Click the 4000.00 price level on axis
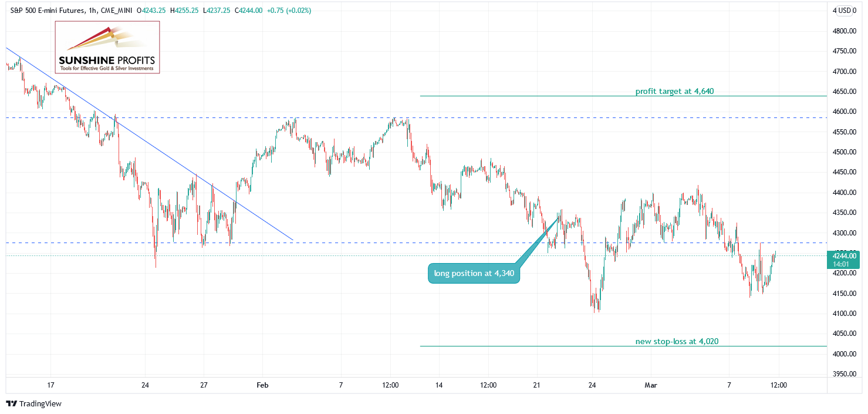The image size is (868, 414). point(845,354)
